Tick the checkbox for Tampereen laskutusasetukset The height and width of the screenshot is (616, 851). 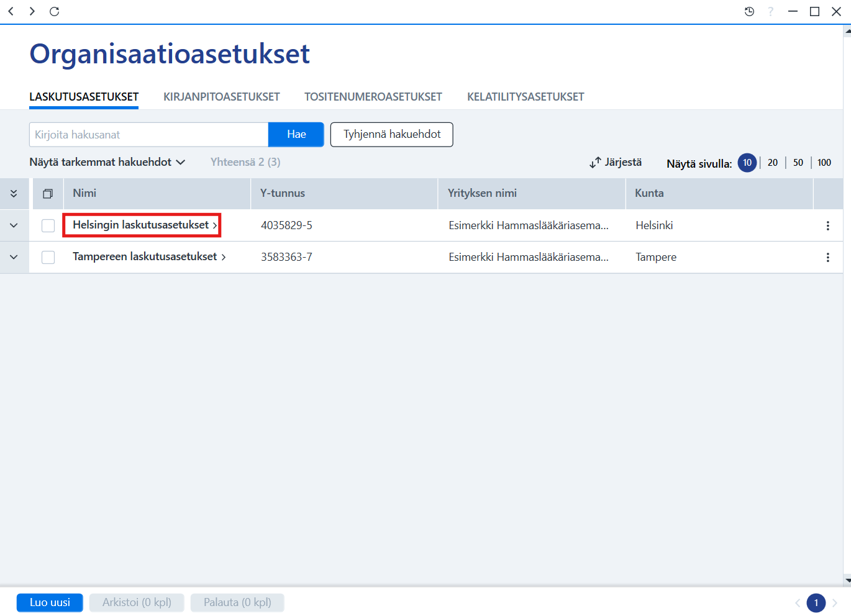click(48, 258)
